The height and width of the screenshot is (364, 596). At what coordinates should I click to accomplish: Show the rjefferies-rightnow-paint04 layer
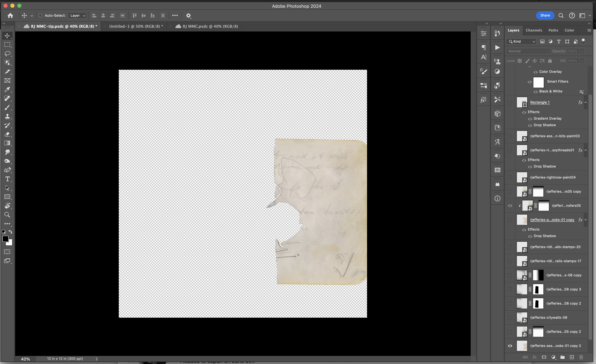click(510, 178)
